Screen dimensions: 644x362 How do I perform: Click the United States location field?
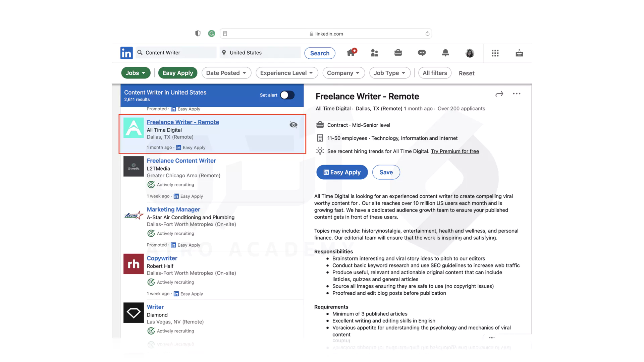tap(260, 53)
